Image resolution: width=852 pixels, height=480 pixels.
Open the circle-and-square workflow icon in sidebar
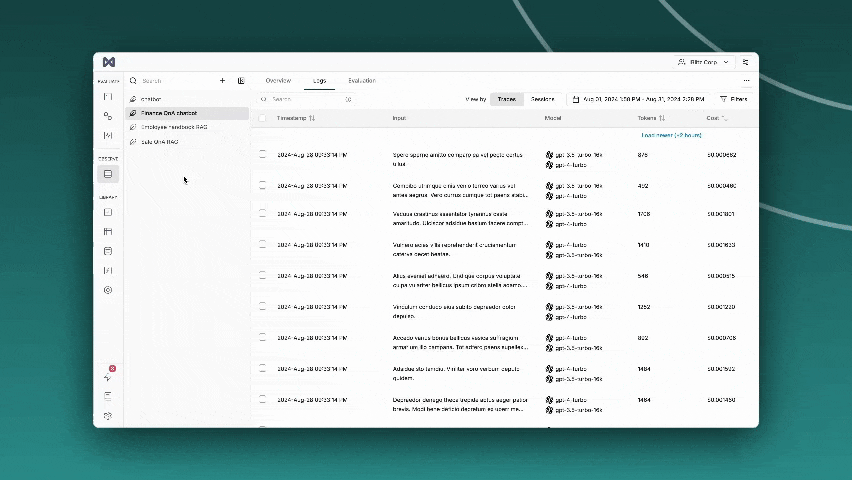108,116
